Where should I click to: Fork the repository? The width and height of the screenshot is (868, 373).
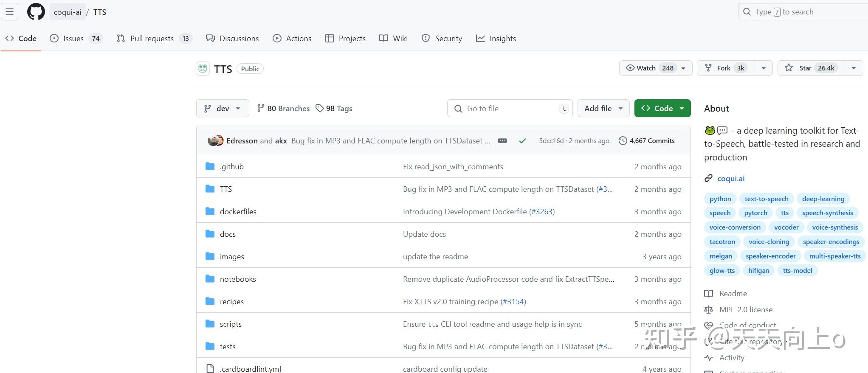[x=726, y=68]
